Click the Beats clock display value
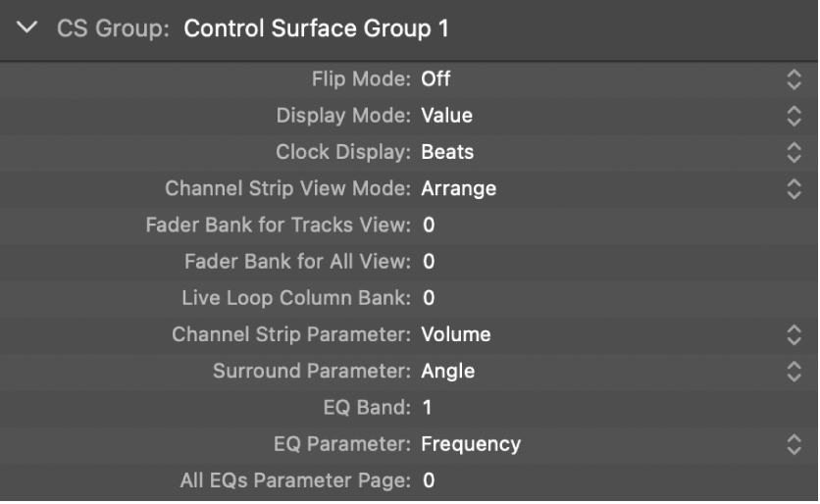The width and height of the screenshot is (820, 504). (446, 152)
